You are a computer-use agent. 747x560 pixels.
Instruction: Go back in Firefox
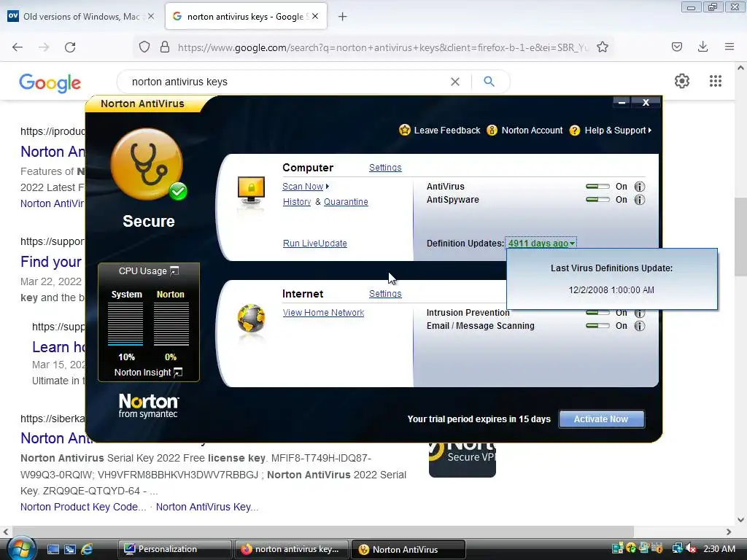click(x=18, y=47)
